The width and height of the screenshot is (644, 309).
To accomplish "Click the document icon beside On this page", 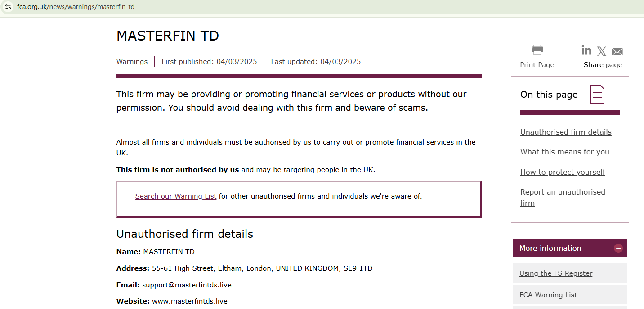I will pyautogui.click(x=597, y=94).
